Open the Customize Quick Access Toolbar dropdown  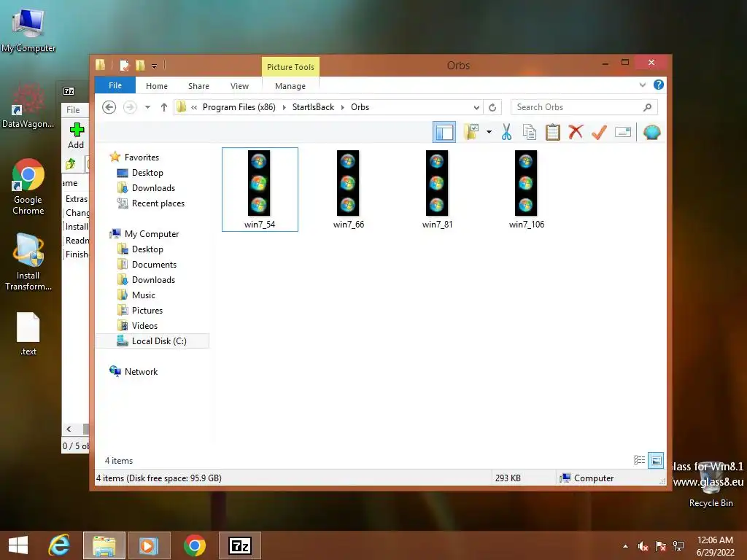click(155, 66)
